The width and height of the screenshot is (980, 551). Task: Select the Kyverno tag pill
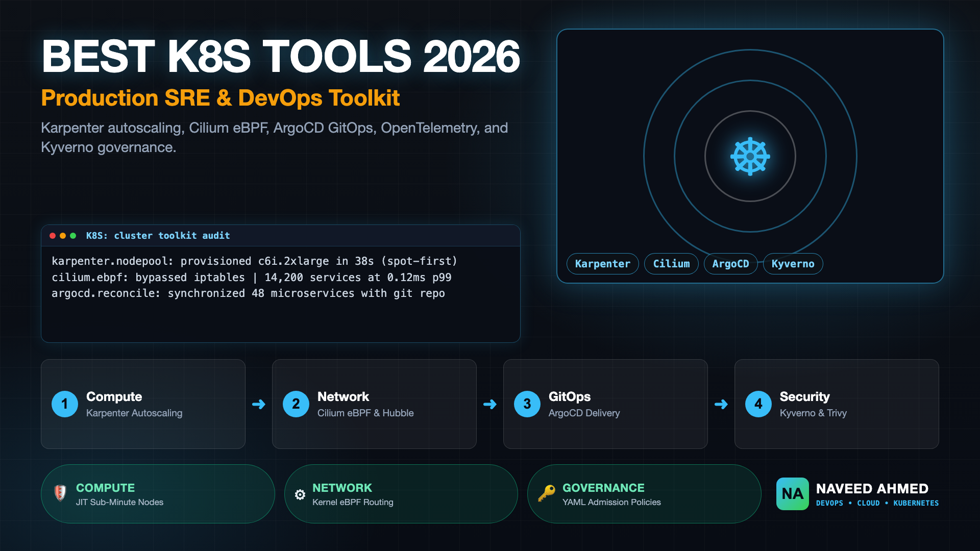pyautogui.click(x=793, y=264)
